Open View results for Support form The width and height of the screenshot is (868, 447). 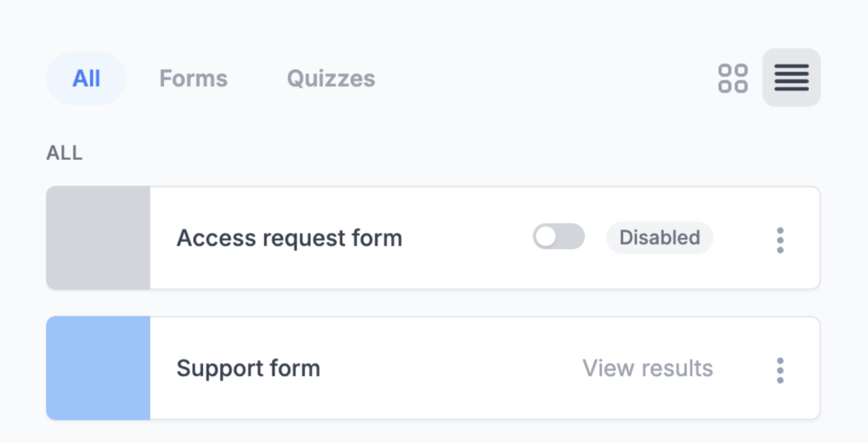tap(647, 369)
